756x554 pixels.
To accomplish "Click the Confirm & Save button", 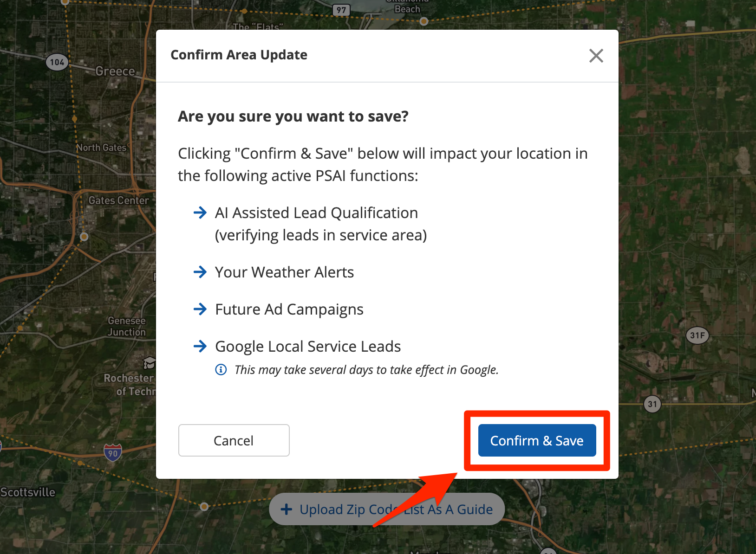I will tap(537, 440).
